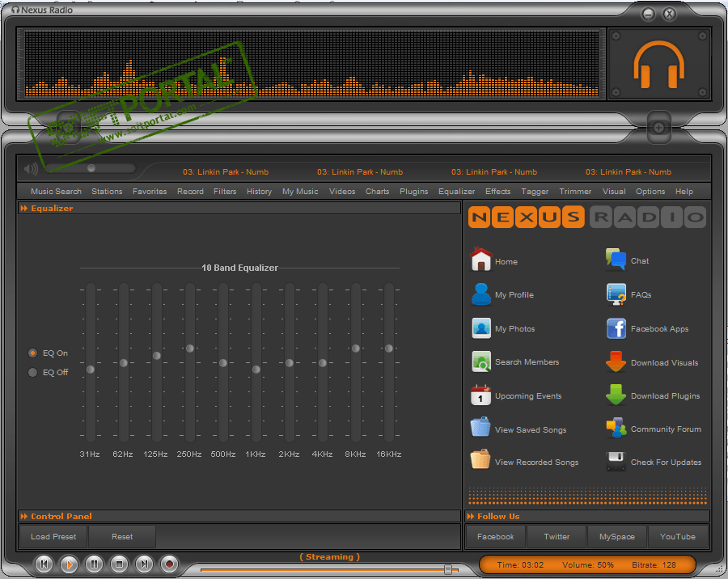This screenshot has height=579, width=728.
Task: Open the Community Forum icon
Action: pyautogui.click(x=616, y=428)
